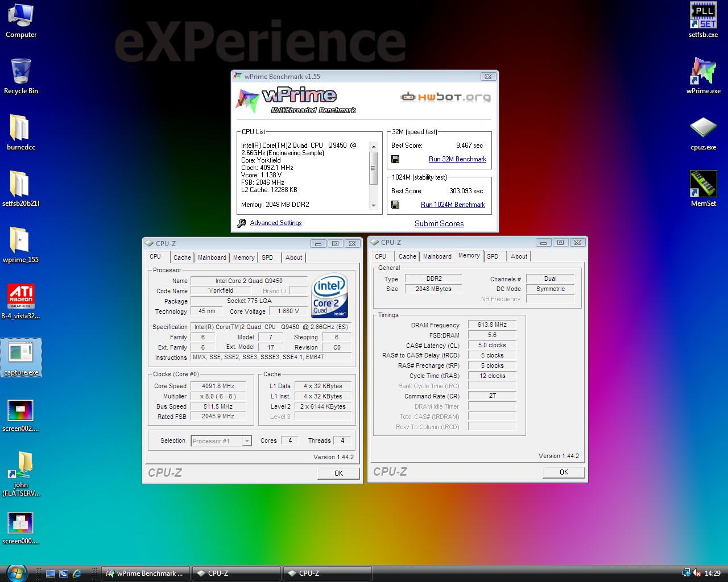Click the second CPU-Z taskbar button
728x582 pixels.
(328, 573)
